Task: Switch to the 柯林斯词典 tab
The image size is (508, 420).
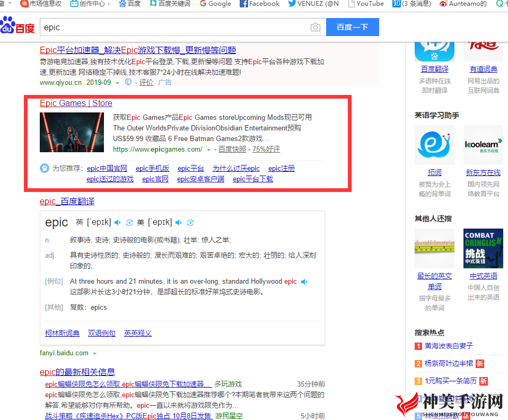Action: (x=62, y=333)
